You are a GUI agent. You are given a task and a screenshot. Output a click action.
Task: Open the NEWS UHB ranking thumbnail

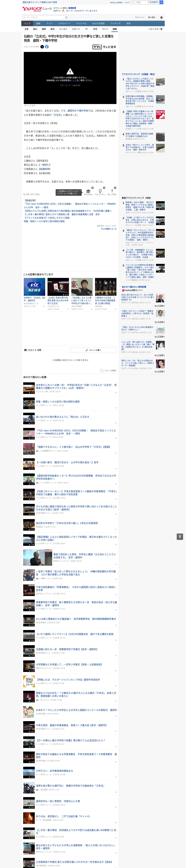click(160, 115)
